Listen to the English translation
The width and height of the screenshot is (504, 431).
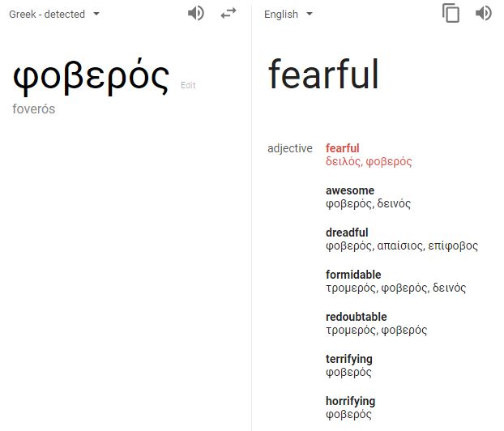484,13
